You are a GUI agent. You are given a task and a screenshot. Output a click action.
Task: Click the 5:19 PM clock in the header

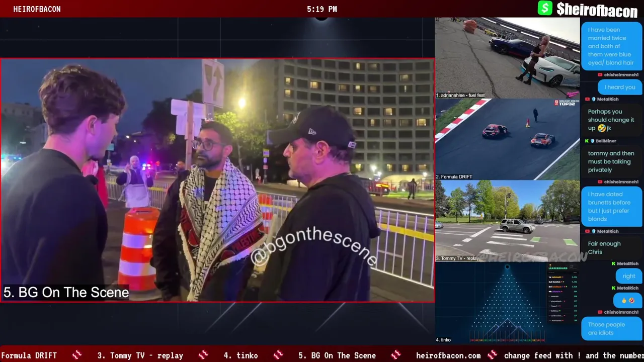coord(322,9)
